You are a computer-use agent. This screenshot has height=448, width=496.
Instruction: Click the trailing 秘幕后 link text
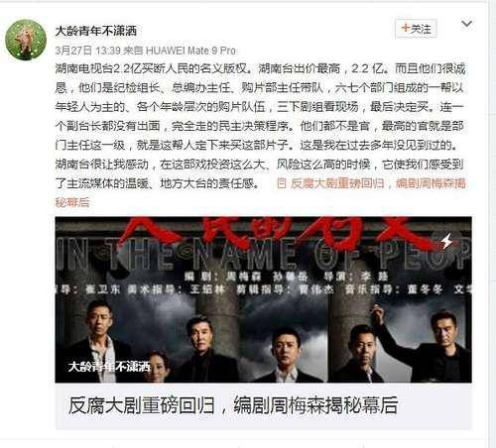[72, 202]
